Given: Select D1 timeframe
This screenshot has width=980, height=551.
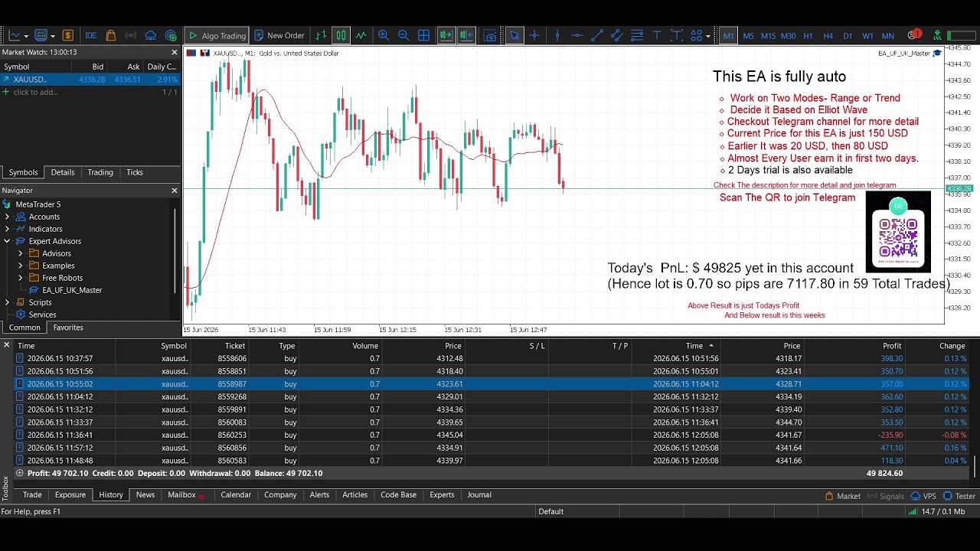Looking at the screenshot, I should [848, 35].
